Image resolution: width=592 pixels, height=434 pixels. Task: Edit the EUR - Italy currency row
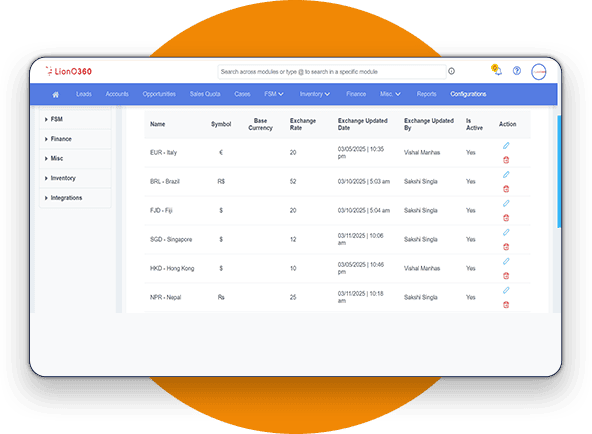[506, 146]
